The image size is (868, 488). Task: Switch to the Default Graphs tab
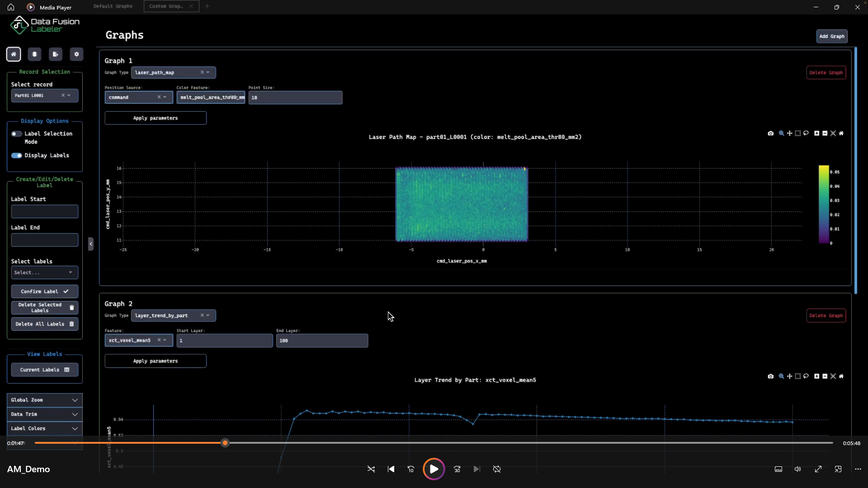pos(113,6)
